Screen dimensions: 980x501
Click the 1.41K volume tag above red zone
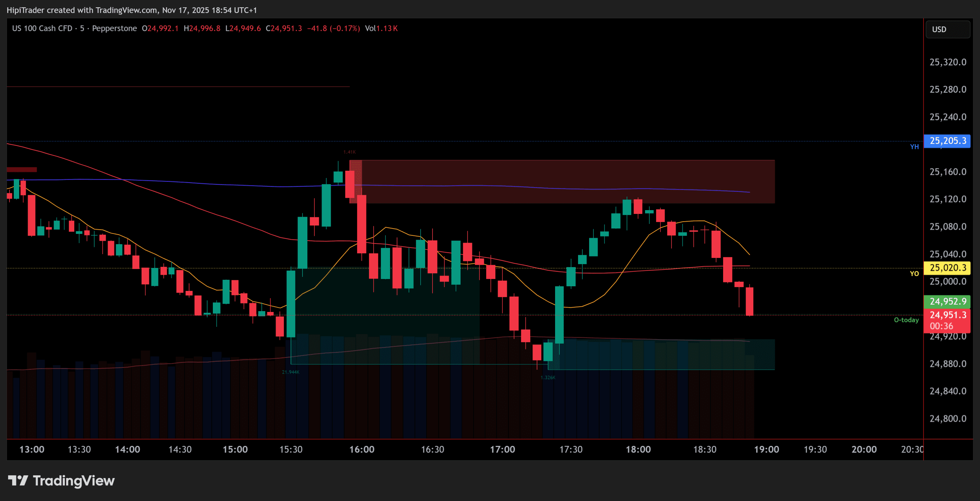tap(350, 152)
